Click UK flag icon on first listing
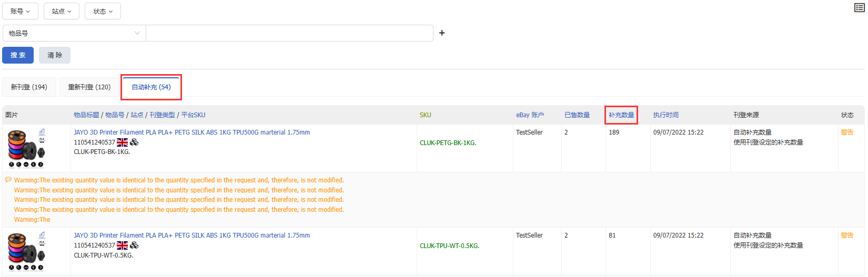Image resolution: width=868 pixels, height=277 pixels. point(123,142)
